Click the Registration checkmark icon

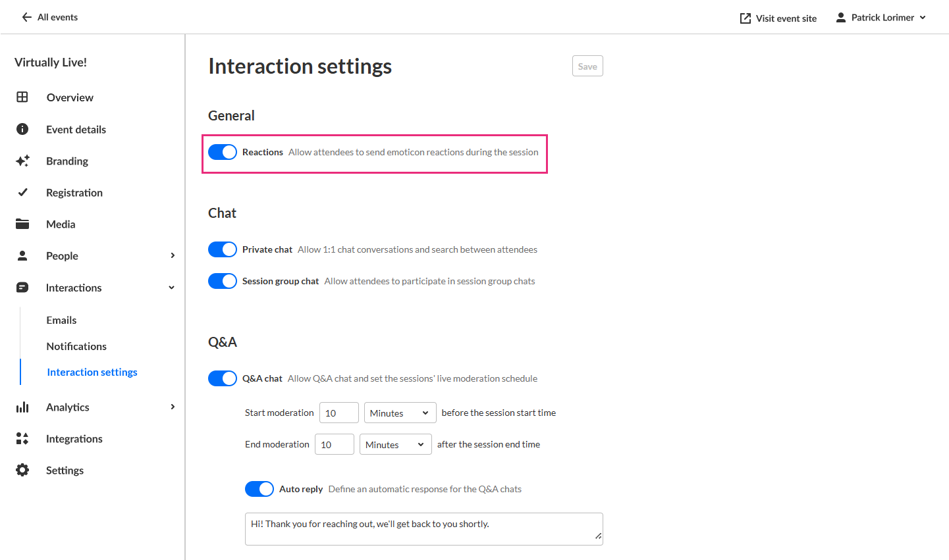coord(22,192)
